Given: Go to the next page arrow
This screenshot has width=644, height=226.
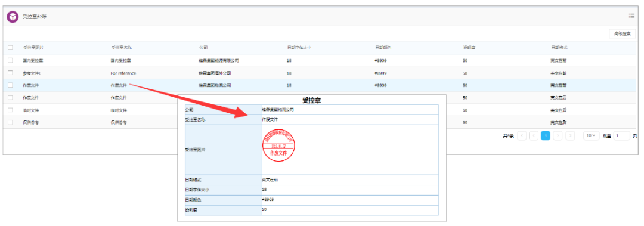Looking at the screenshot, I should 558,135.
